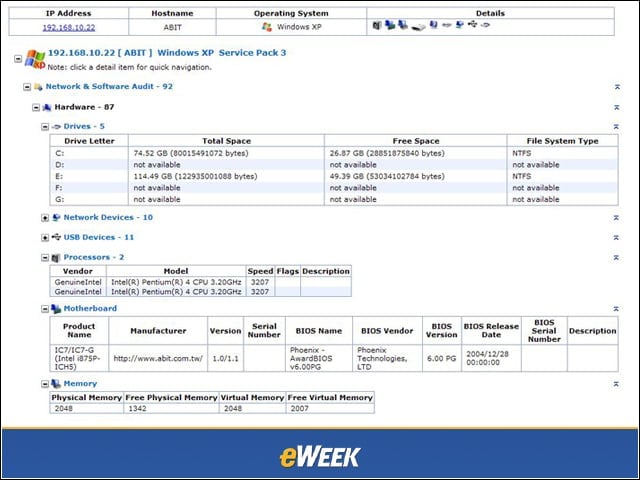This screenshot has width=640, height=480.
Task: Click the USB icon beside USB Devices - 11
Action: [56, 237]
